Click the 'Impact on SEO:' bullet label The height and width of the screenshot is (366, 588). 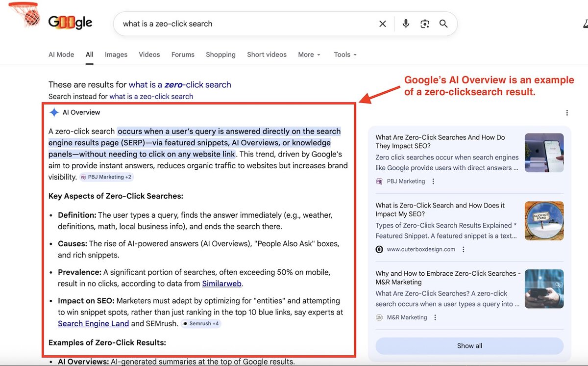click(86, 301)
